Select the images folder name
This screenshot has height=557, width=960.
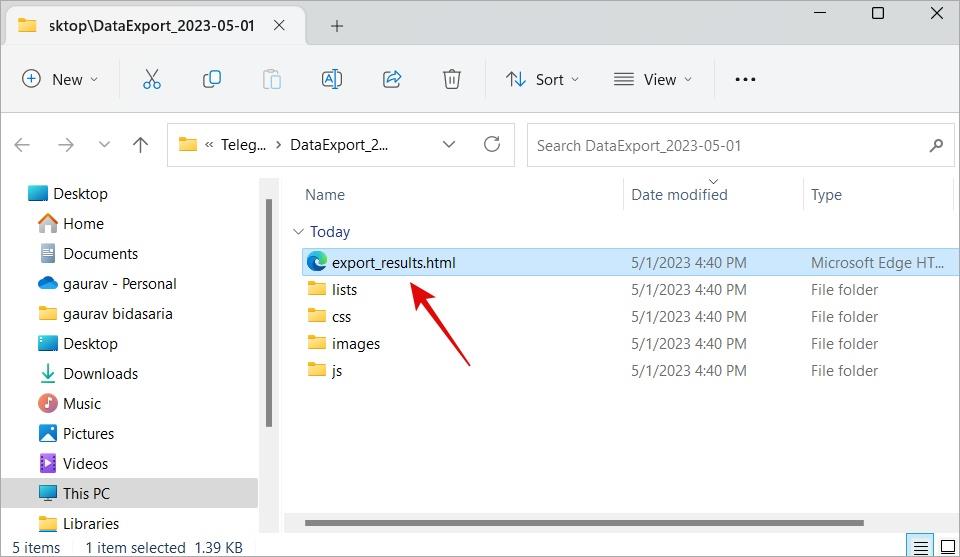(x=356, y=343)
